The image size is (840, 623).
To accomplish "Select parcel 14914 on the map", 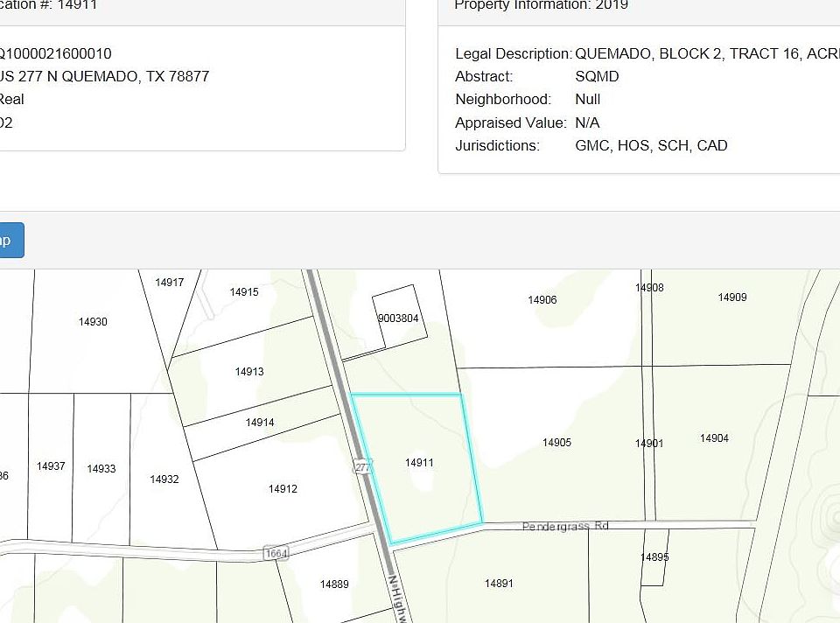I will pyautogui.click(x=260, y=422).
